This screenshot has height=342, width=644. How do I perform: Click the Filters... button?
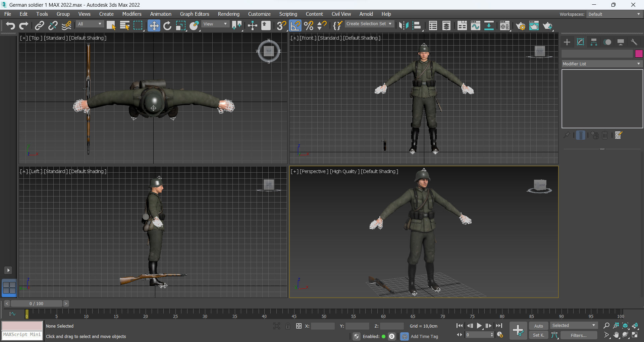click(579, 335)
